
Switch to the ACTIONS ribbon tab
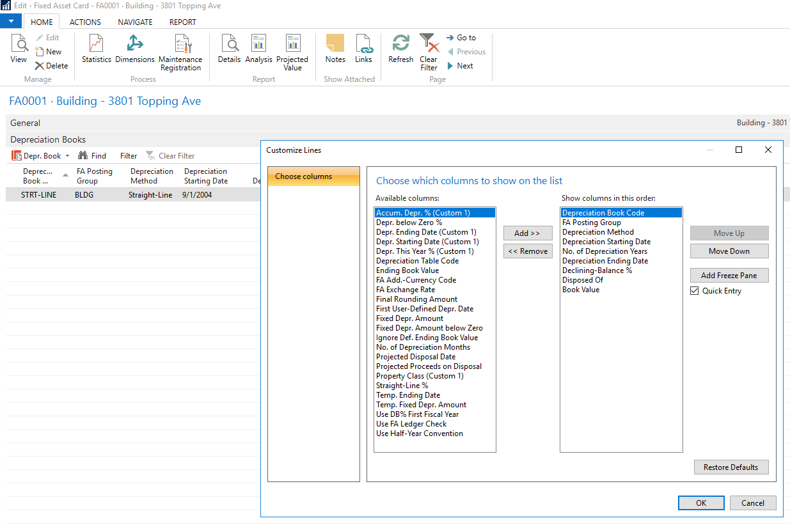(85, 22)
